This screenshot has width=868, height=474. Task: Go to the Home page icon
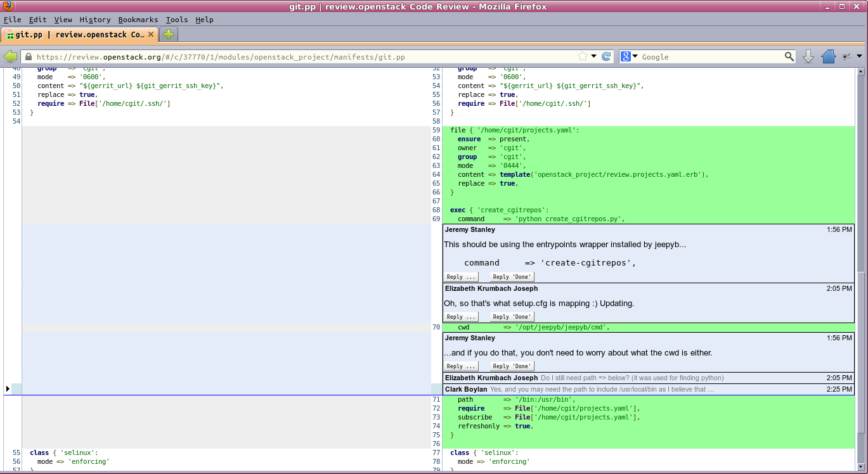click(x=828, y=56)
